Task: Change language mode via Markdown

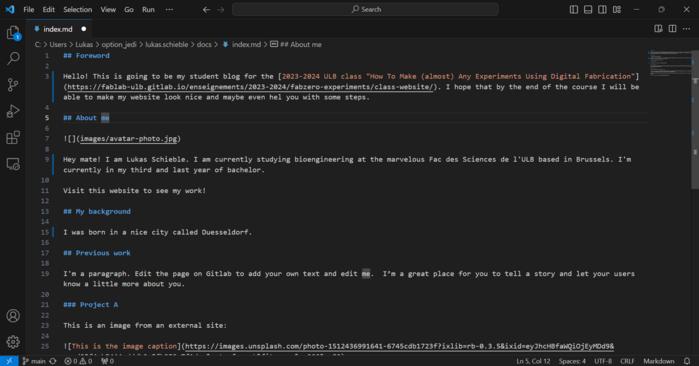Action: pyautogui.click(x=659, y=361)
